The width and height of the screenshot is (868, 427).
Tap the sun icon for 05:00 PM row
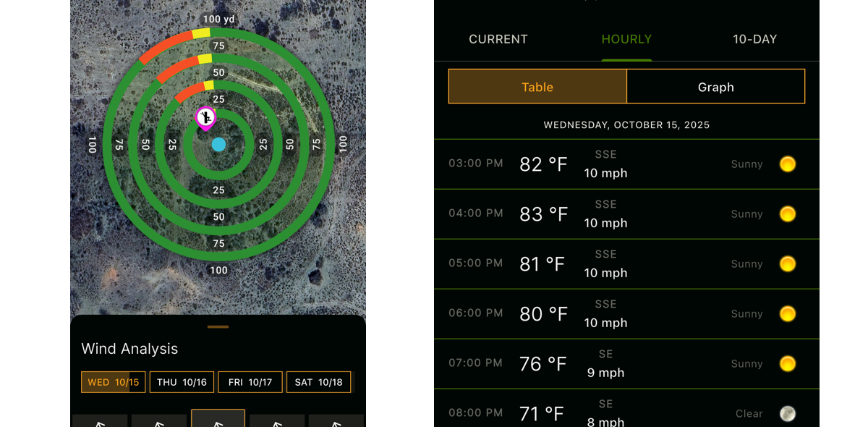click(788, 264)
